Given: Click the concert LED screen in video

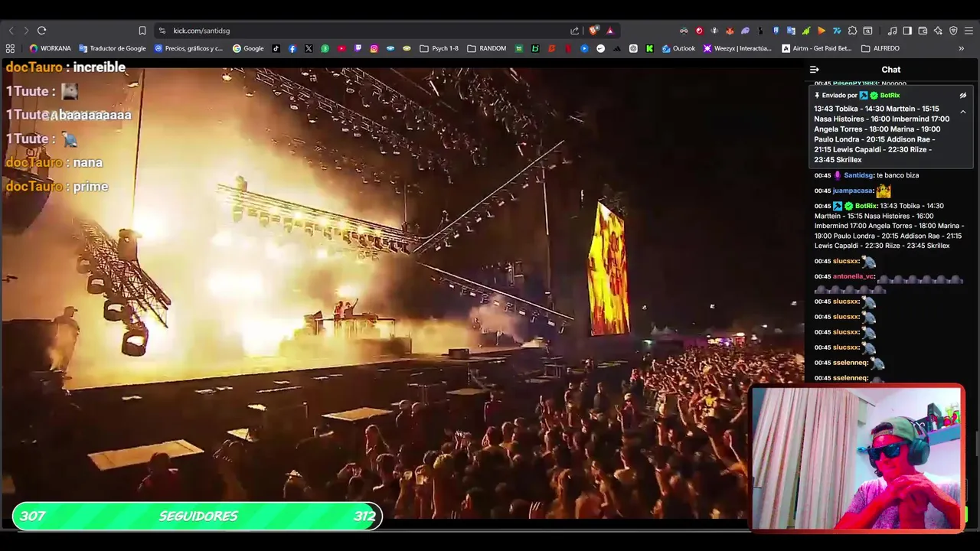Looking at the screenshot, I should (608, 269).
